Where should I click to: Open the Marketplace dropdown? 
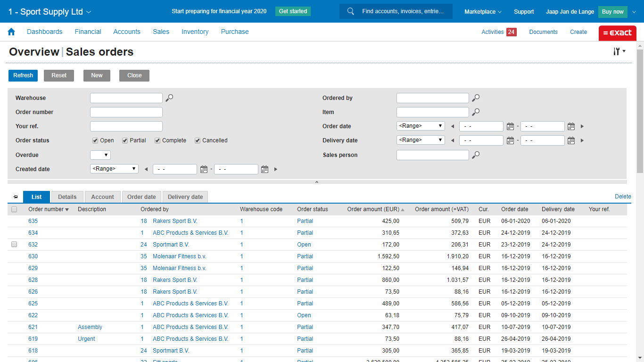tap(483, 12)
